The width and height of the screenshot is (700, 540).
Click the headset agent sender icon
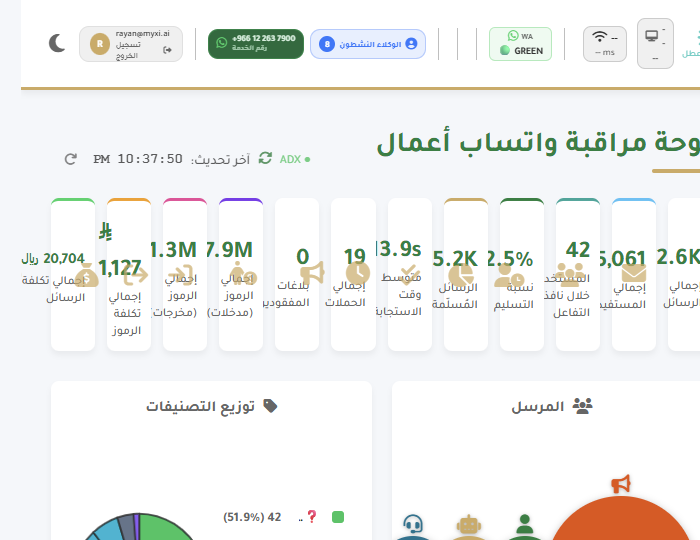[413, 524]
